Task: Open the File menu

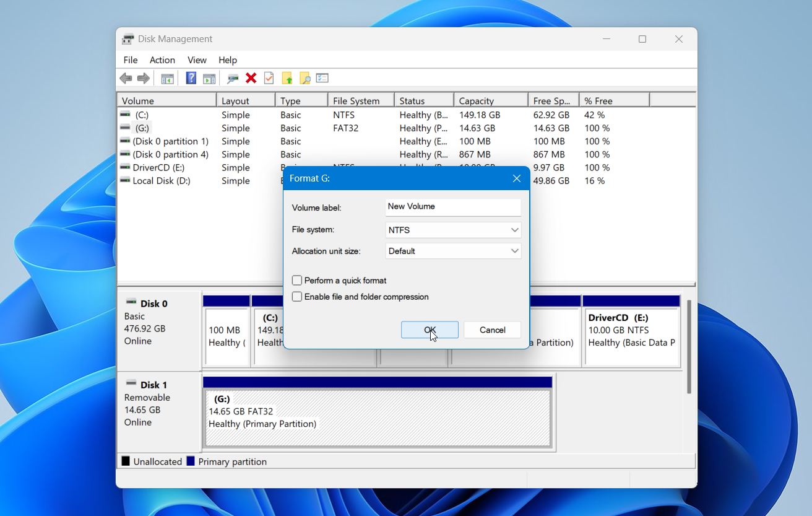Action: [x=131, y=60]
